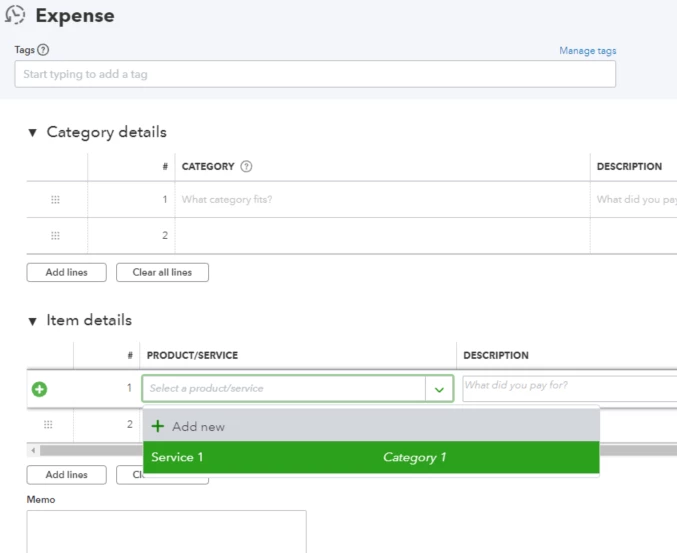Screen dimensions: 677x553
Task: Toggle the product/service dropdown chevron
Action: click(x=439, y=389)
